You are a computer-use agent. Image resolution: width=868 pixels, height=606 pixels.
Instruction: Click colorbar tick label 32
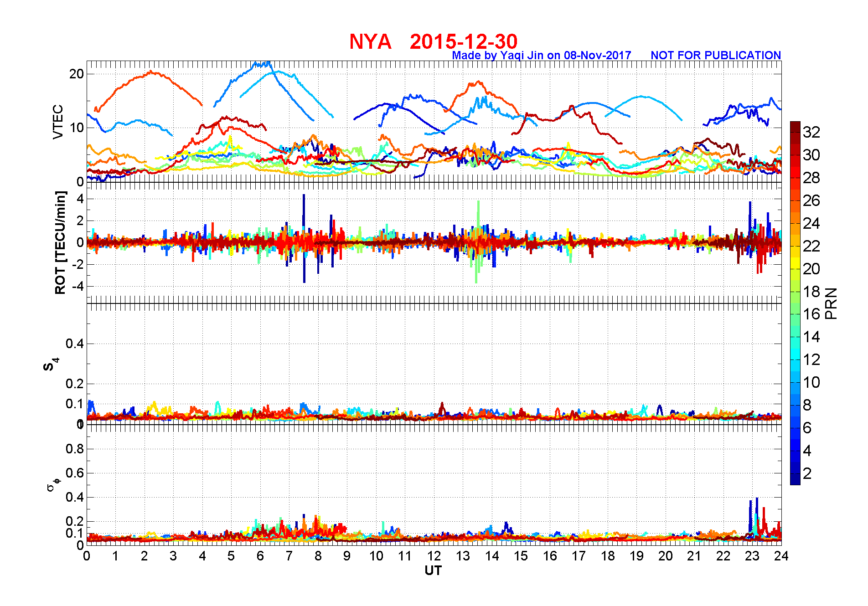click(811, 132)
